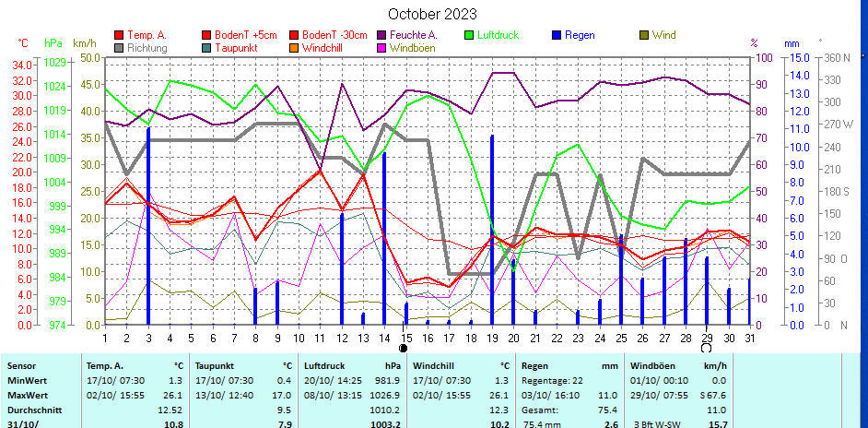Image resolution: width=868 pixels, height=428 pixels.
Task: Click the Windböen legend label
Action: [x=413, y=48]
